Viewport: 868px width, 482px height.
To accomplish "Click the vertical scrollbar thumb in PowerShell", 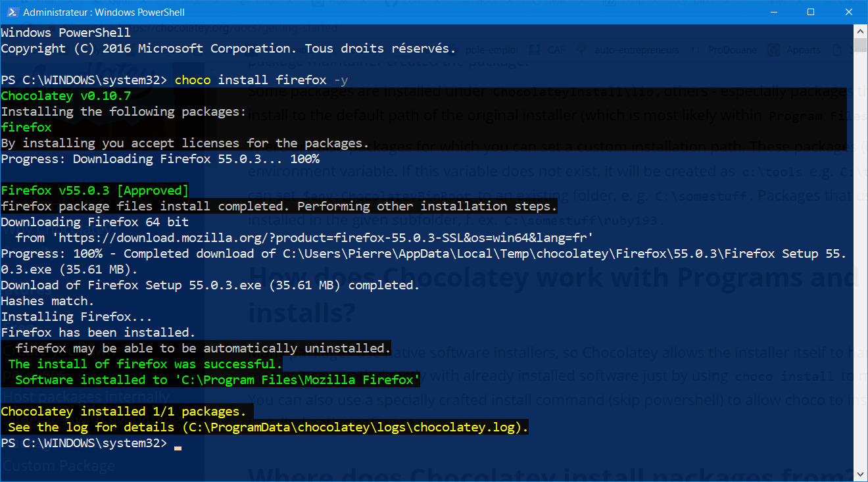I will pyautogui.click(x=860, y=45).
